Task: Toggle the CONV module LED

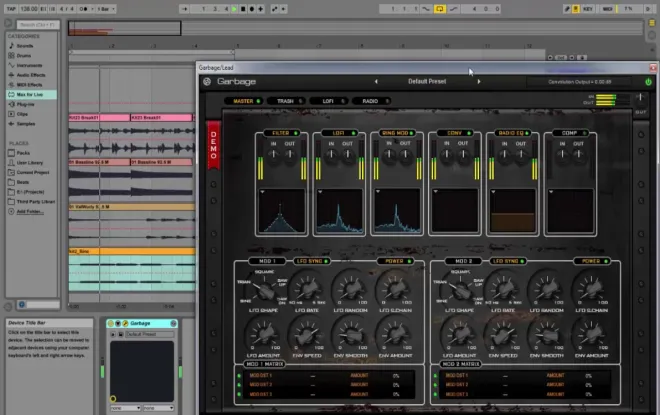Action: [x=469, y=133]
